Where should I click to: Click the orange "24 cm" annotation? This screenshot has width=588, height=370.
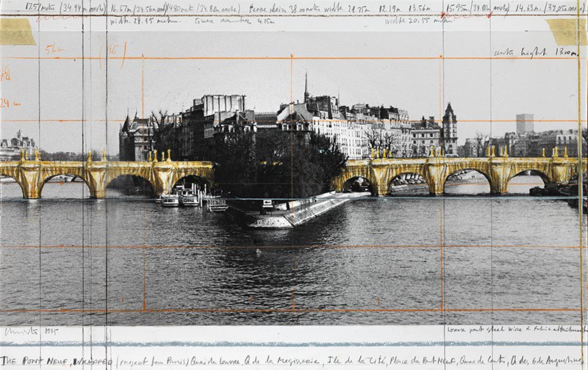click(x=10, y=103)
